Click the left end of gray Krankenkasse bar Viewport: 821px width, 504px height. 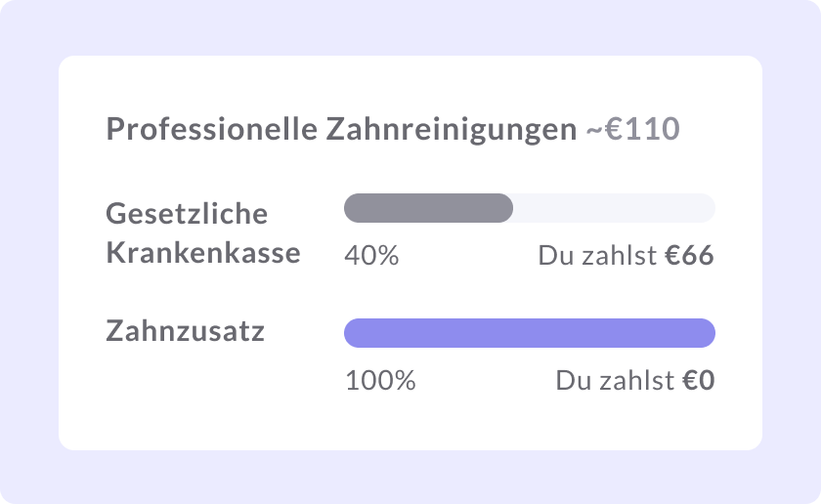(x=354, y=208)
